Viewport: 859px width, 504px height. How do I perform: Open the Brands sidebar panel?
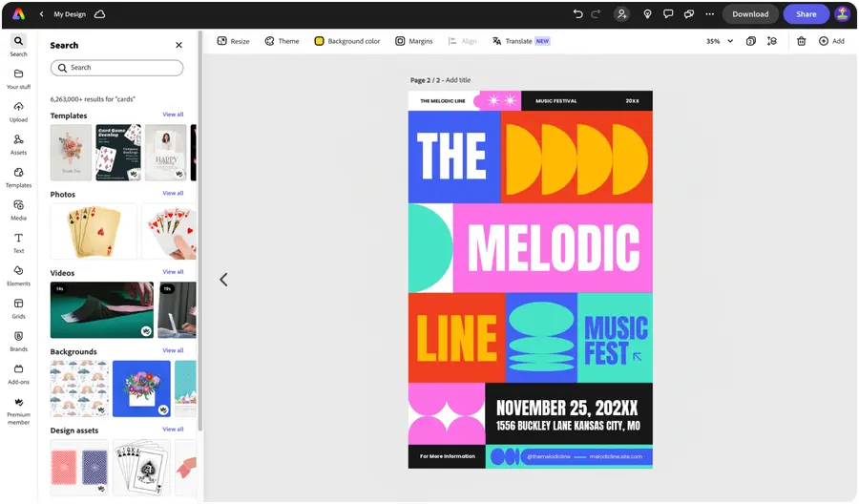pos(18,342)
